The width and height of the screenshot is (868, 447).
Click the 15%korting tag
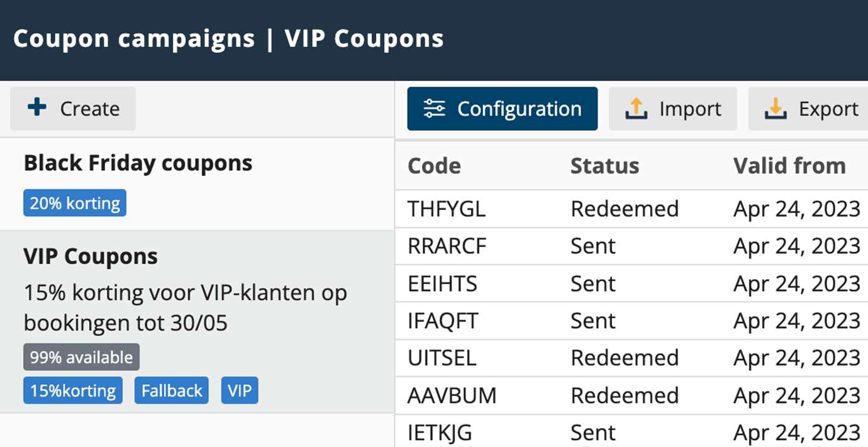point(73,390)
